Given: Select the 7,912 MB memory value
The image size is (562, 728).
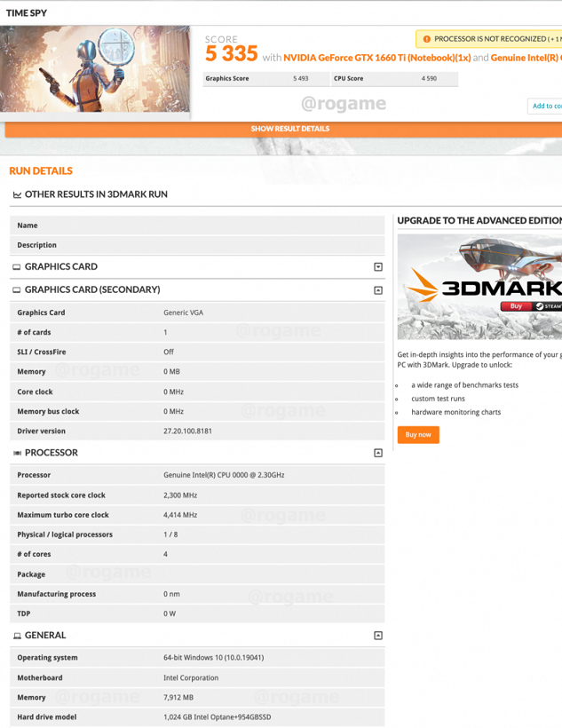Looking at the screenshot, I should coord(178,697).
